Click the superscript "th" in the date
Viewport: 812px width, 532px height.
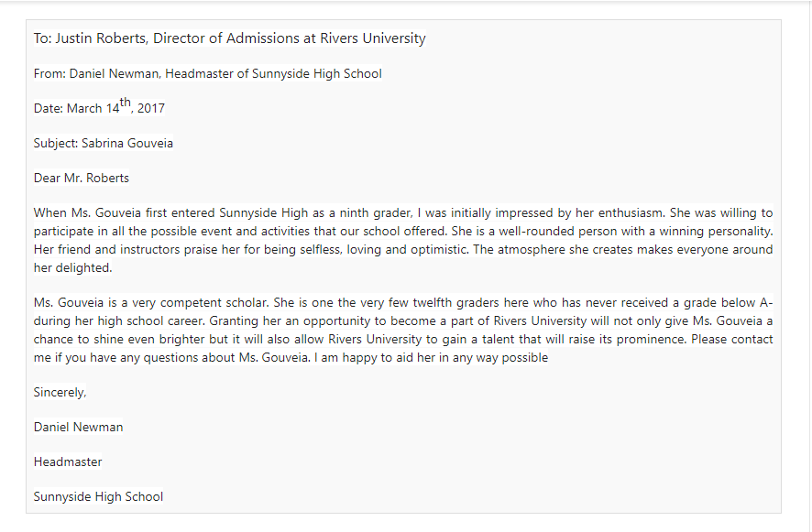pos(126,103)
